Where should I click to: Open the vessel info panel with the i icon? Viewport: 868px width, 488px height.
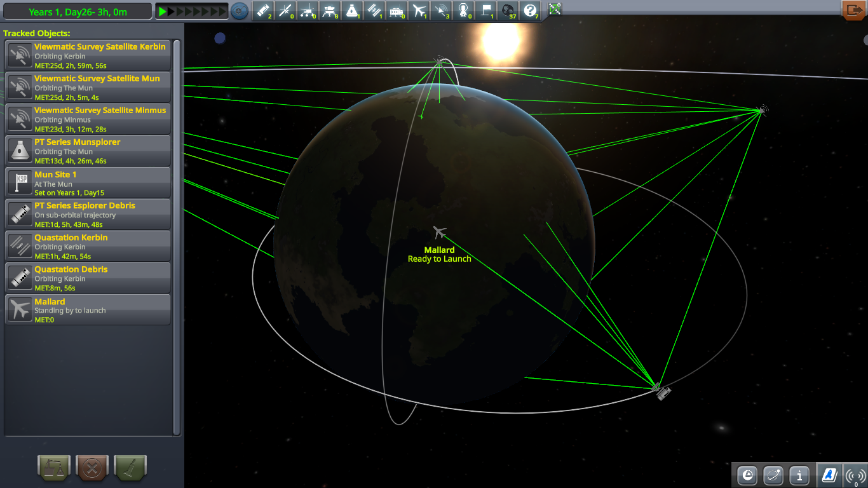(x=800, y=475)
